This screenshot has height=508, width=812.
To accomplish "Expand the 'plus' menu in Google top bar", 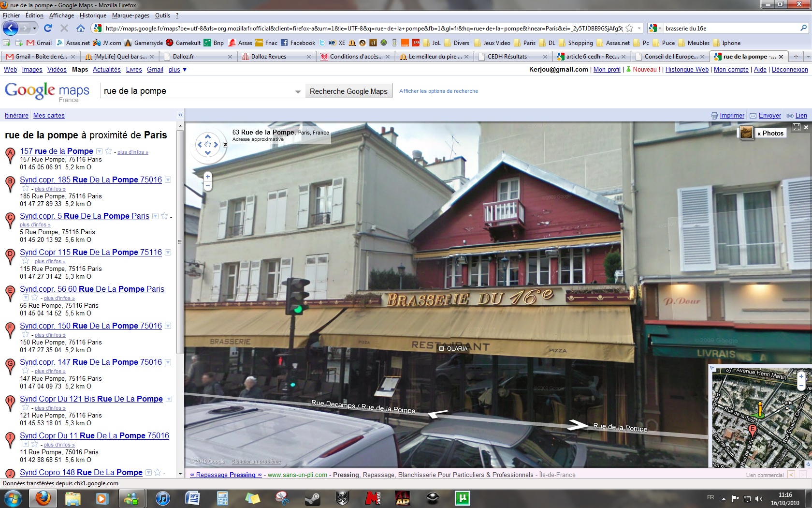I will click(177, 70).
